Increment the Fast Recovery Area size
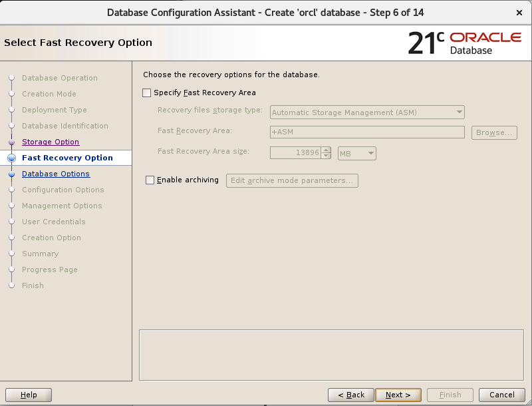This screenshot has width=532, height=406. coord(325,151)
